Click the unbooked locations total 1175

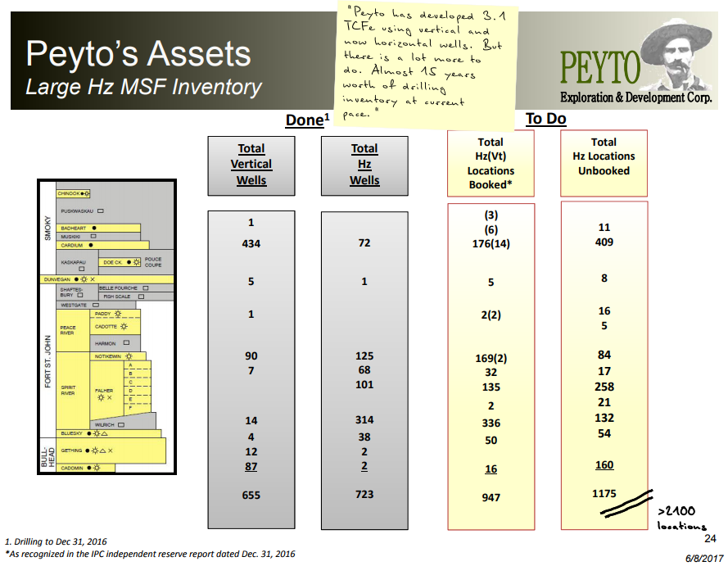(604, 494)
